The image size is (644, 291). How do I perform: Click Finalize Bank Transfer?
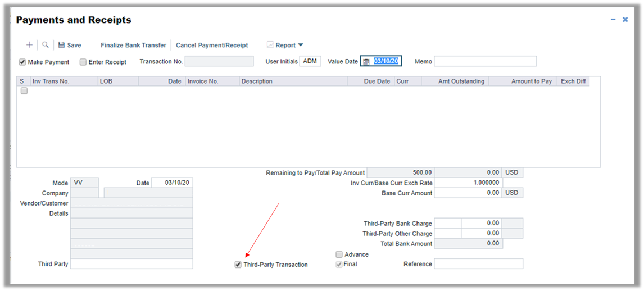133,45
